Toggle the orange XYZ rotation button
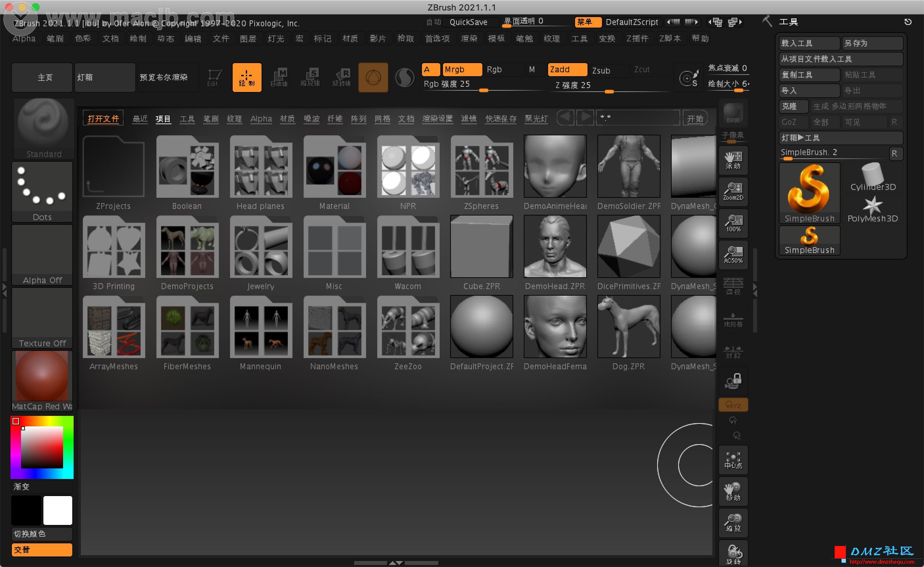Screen dimensions: 924x567 coord(733,405)
